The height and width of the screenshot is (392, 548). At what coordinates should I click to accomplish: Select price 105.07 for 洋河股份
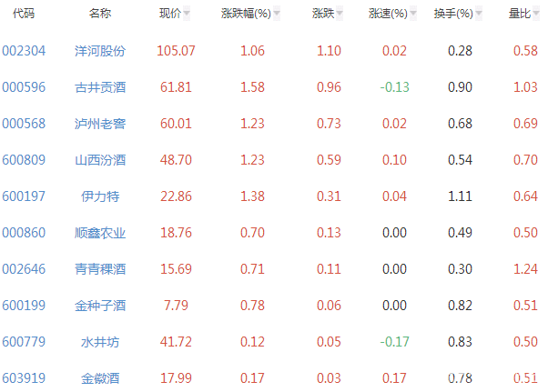(176, 51)
